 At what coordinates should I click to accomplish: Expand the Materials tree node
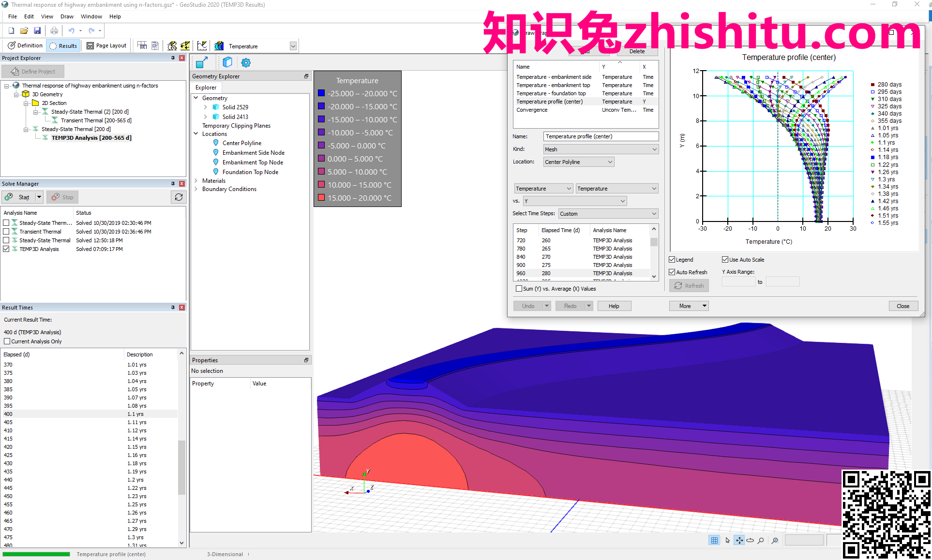pyautogui.click(x=196, y=181)
